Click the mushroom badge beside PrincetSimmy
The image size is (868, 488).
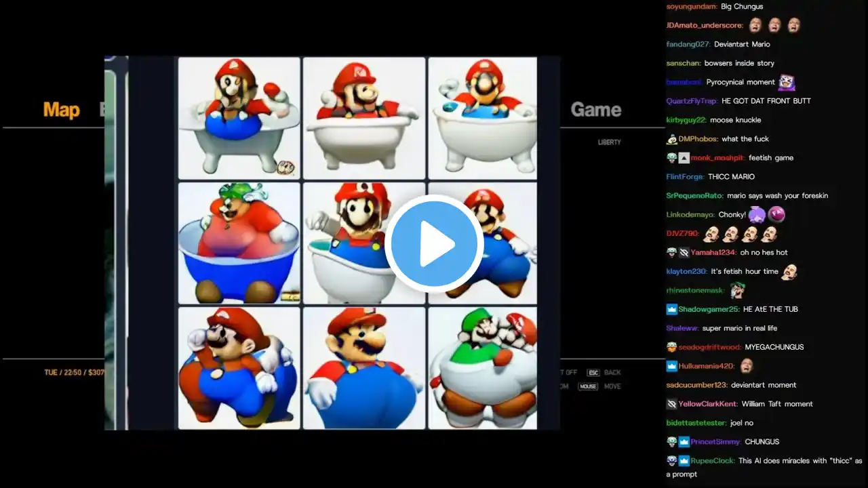pos(671,442)
